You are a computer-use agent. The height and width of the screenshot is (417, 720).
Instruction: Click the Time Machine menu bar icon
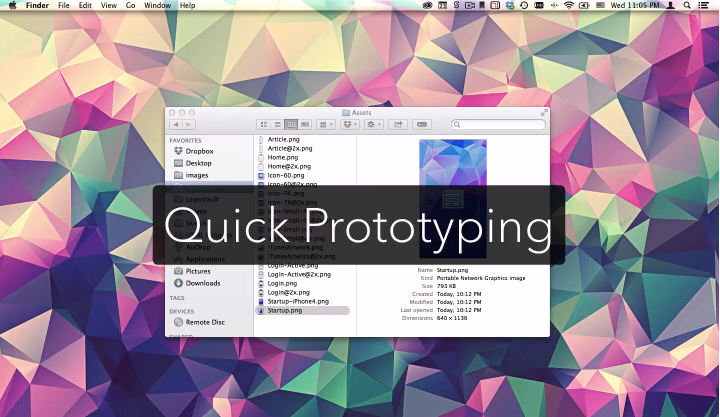point(524,6)
